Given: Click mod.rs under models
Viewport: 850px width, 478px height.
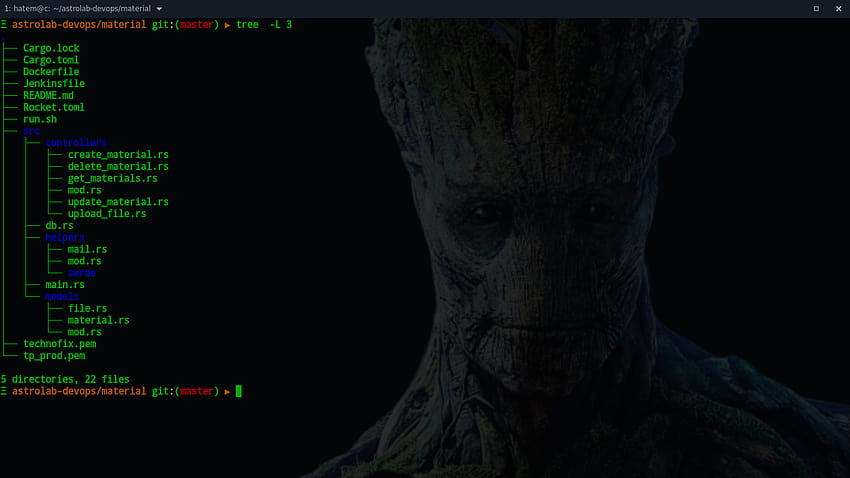Looking at the screenshot, I should click(84, 332).
